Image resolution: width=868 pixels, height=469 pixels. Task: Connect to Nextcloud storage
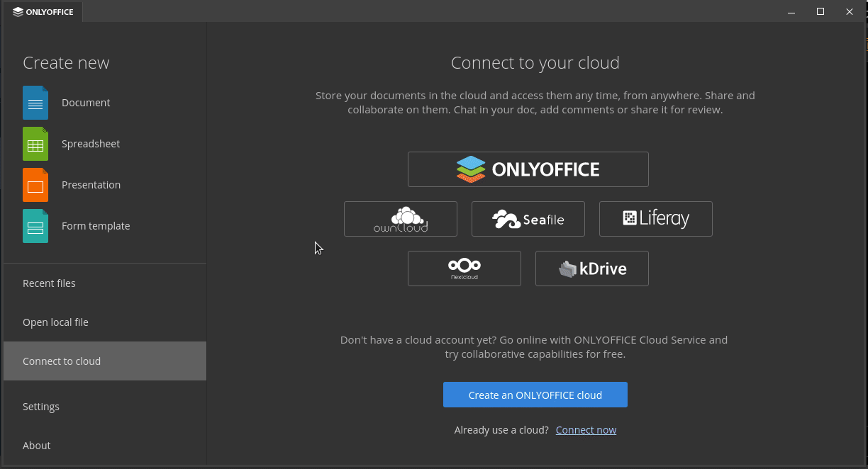tap(464, 269)
